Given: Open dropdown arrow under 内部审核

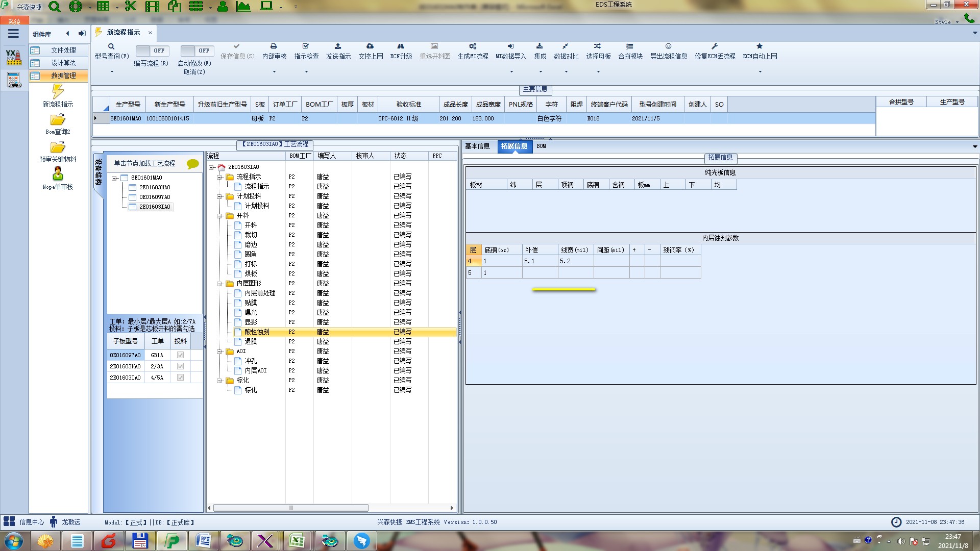Looking at the screenshot, I should pyautogui.click(x=274, y=72).
